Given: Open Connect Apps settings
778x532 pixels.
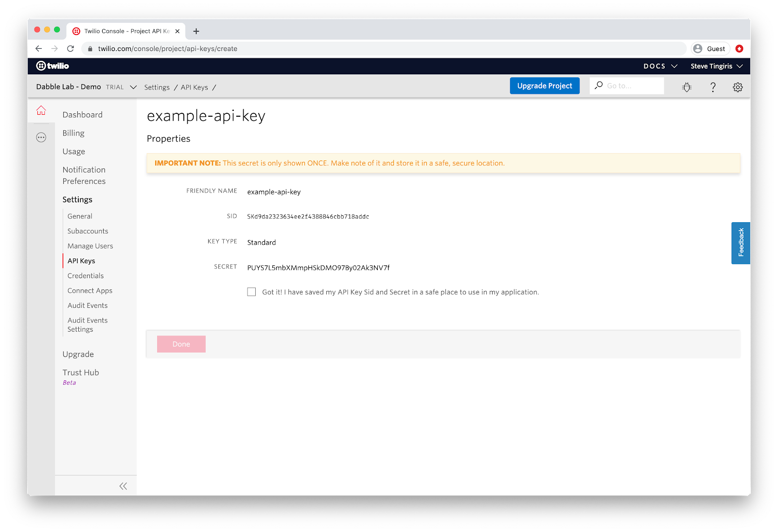Looking at the screenshot, I should pos(90,291).
